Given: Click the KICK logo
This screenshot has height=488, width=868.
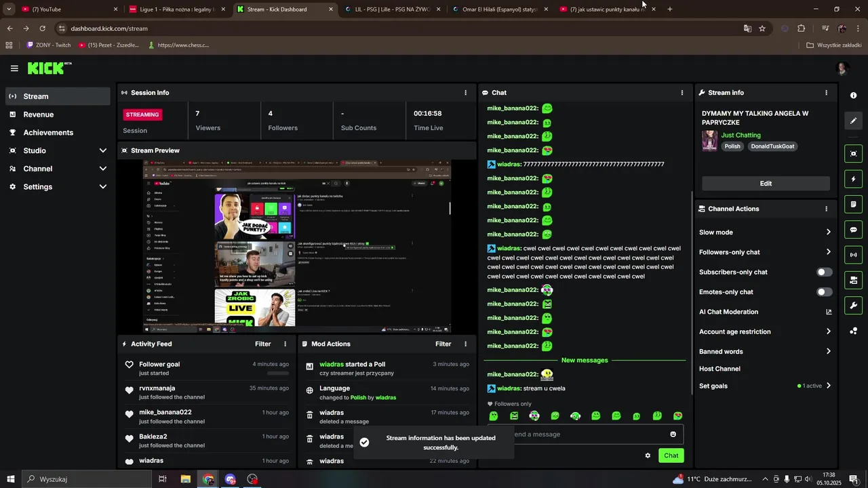Looking at the screenshot, I should pyautogui.click(x=49, y=68).
